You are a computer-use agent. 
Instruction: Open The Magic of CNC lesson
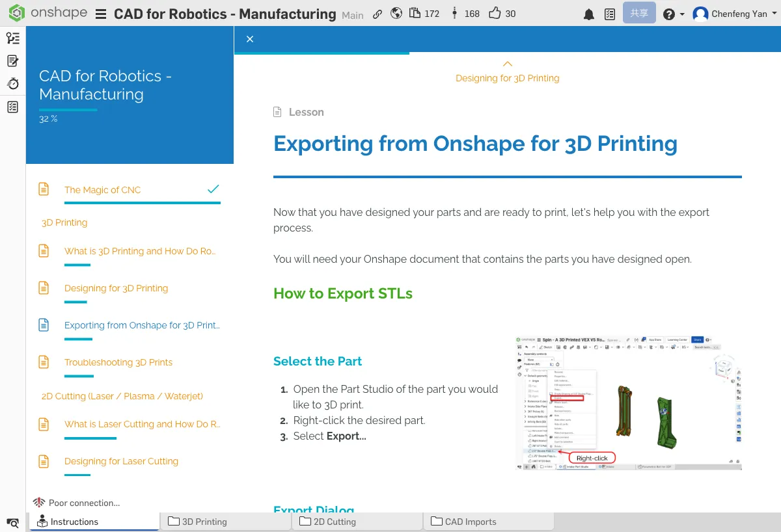click(x=102, y=190)
